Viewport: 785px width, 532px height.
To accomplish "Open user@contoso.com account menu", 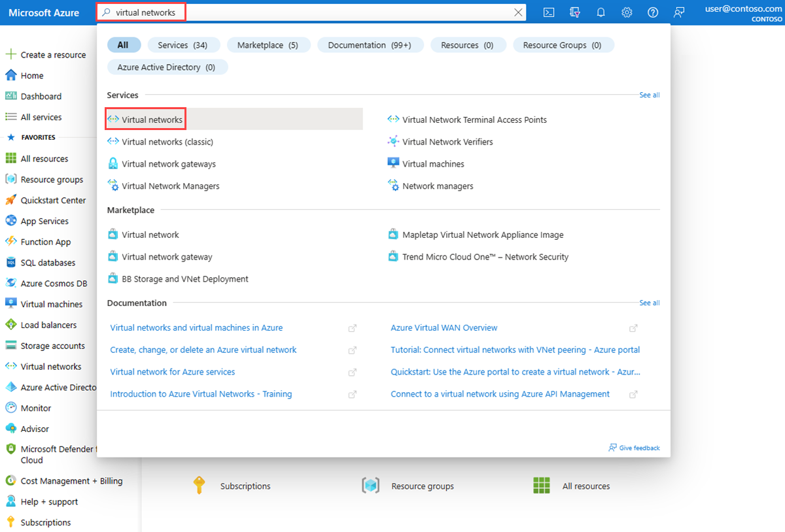I will tap(744, 12).
